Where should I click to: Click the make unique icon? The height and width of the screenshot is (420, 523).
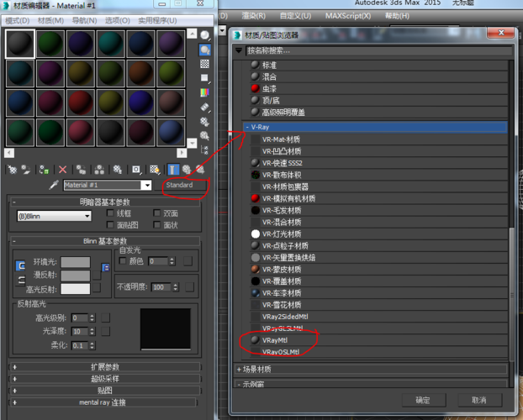(x=99, y=170)
